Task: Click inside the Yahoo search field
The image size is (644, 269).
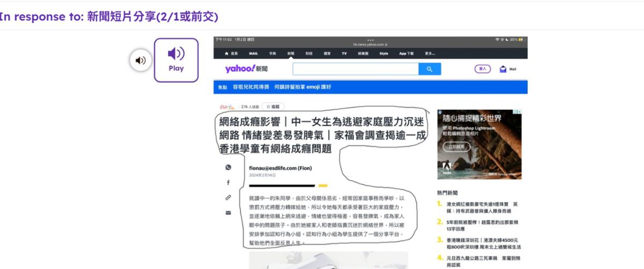Action: (355, 69)
